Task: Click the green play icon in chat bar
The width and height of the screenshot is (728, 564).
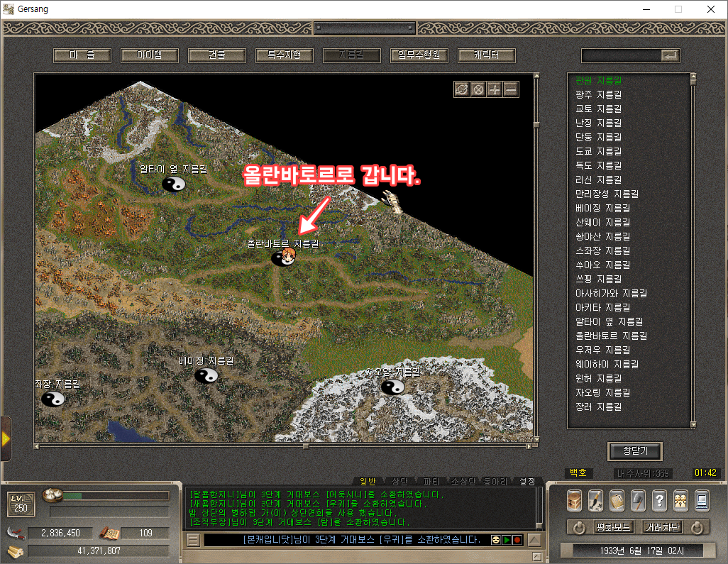Action: [507, 540]
